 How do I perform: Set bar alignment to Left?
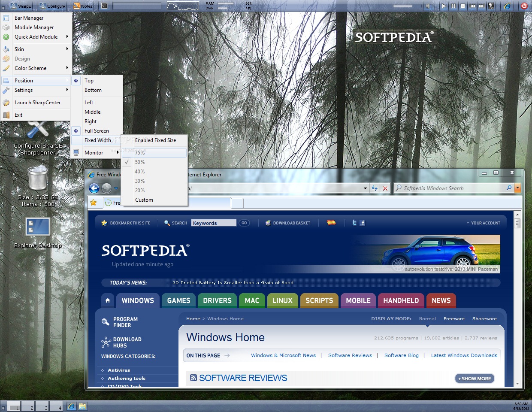tap(97, 103)
